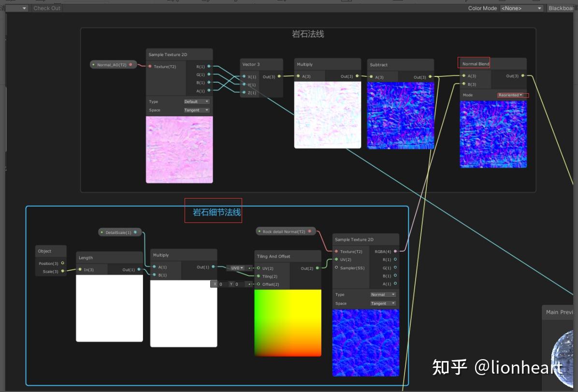Click the Z(1) input port on Vector 3
Viewport: 578px width, 392px height.
click(244, 92)
